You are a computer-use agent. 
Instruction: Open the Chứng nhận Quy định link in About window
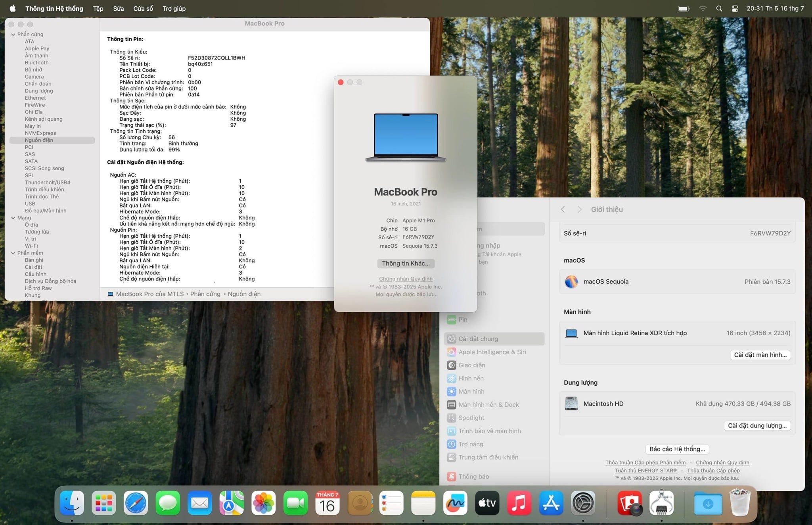pyautogui.click(x=406, y=279)
